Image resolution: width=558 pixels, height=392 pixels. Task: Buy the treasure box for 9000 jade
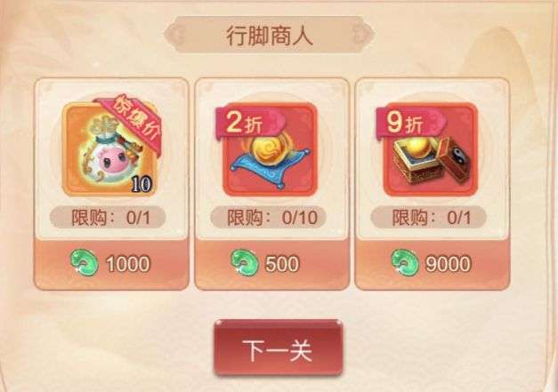pos(433,264)
